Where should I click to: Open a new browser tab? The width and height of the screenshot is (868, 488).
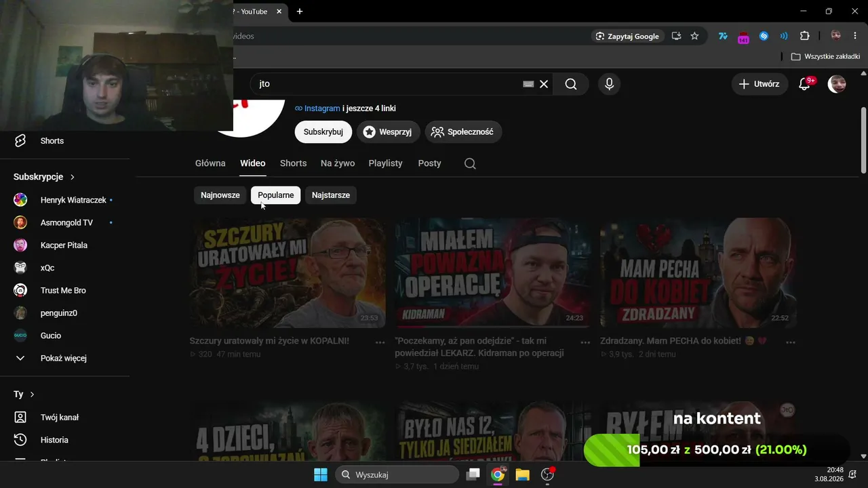[x=300, y=12]
